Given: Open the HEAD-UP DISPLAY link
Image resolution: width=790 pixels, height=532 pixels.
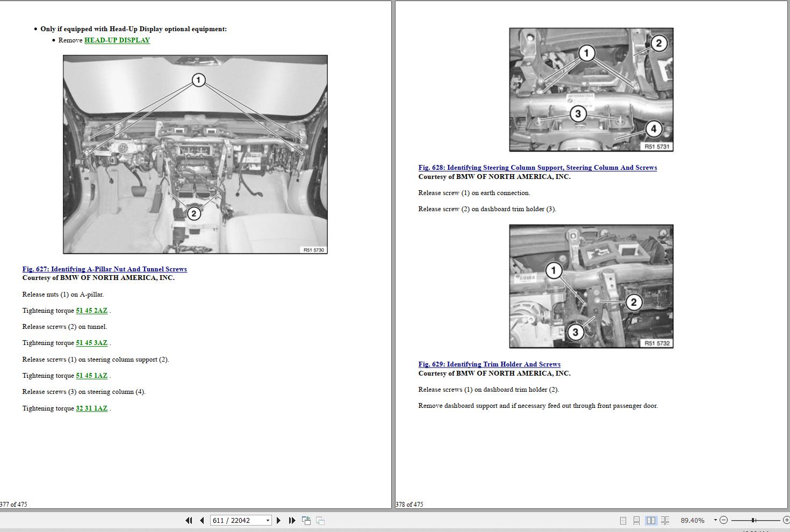Looking at the screenshot, I should 117,40.
